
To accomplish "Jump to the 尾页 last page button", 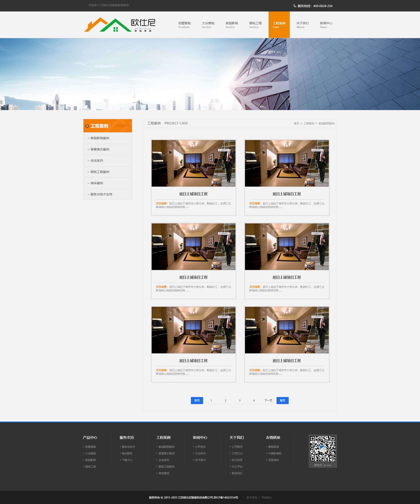I will (283, 400).
